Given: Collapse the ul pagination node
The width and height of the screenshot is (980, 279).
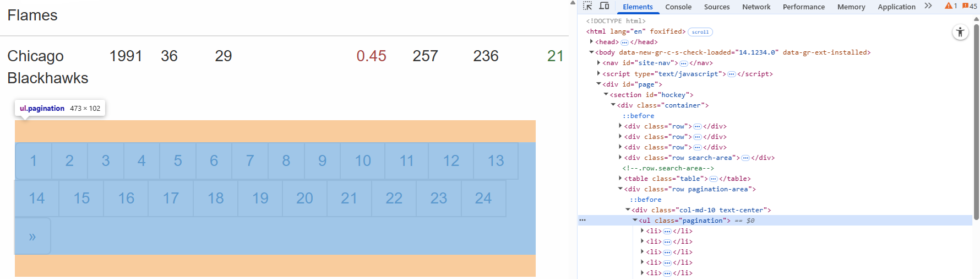Looking at the screenshot, I should pos(635,221).
